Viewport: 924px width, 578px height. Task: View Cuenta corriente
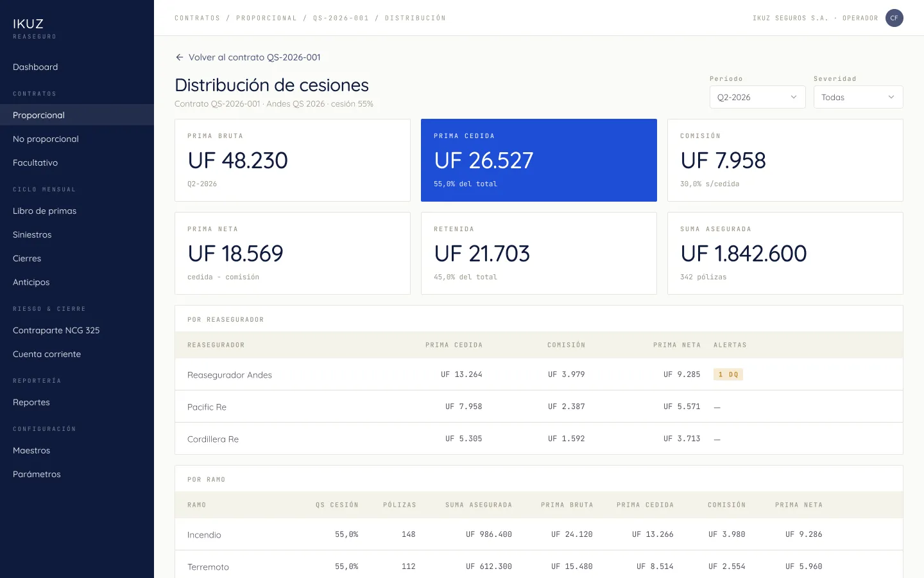(x=47, y=354)
